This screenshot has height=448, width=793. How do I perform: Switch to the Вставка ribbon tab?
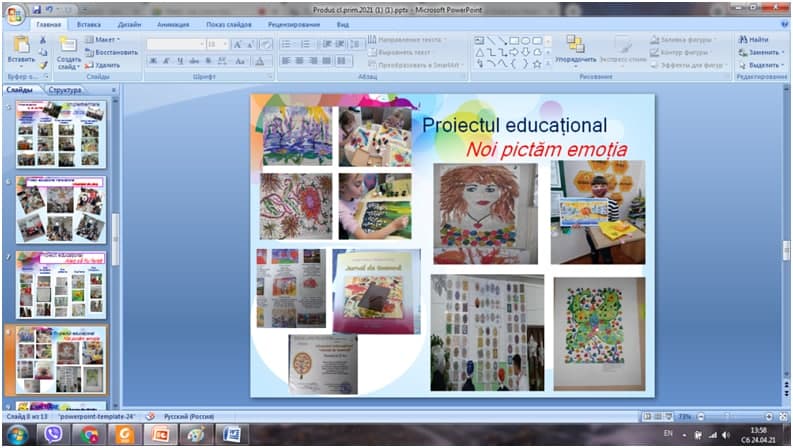[88, 23]
